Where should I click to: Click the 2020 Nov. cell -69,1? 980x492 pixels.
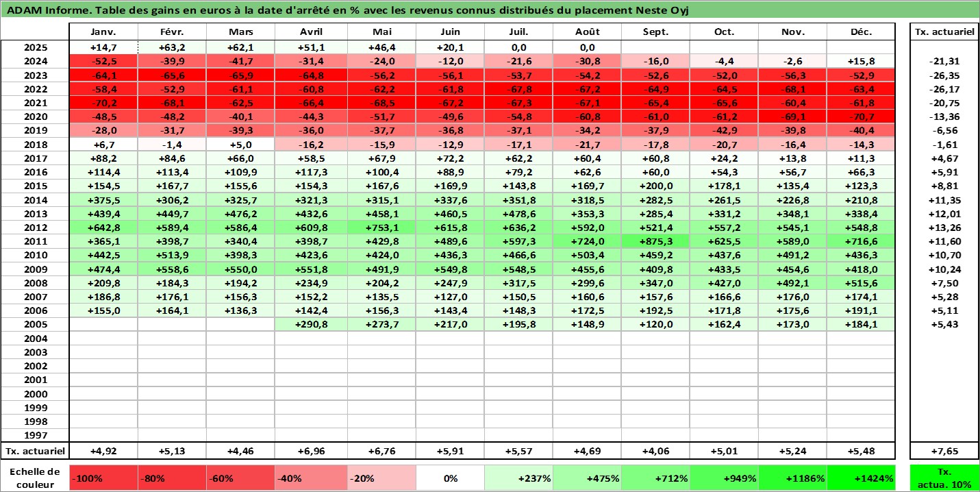click(792, 116)
